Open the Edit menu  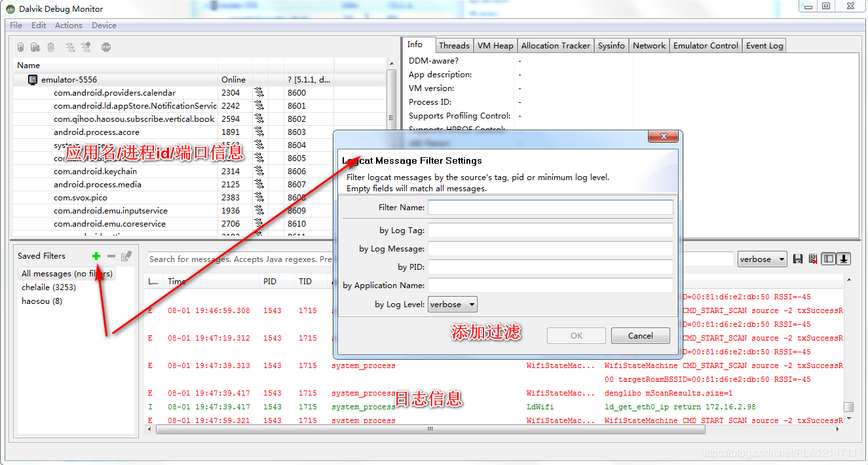[x=39, y=26]
